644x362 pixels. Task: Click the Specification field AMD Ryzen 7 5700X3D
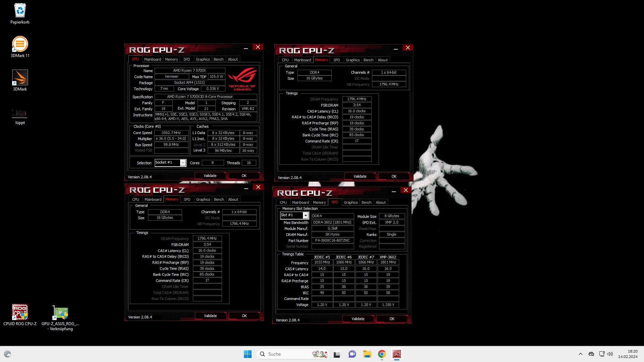pos(206,97)
